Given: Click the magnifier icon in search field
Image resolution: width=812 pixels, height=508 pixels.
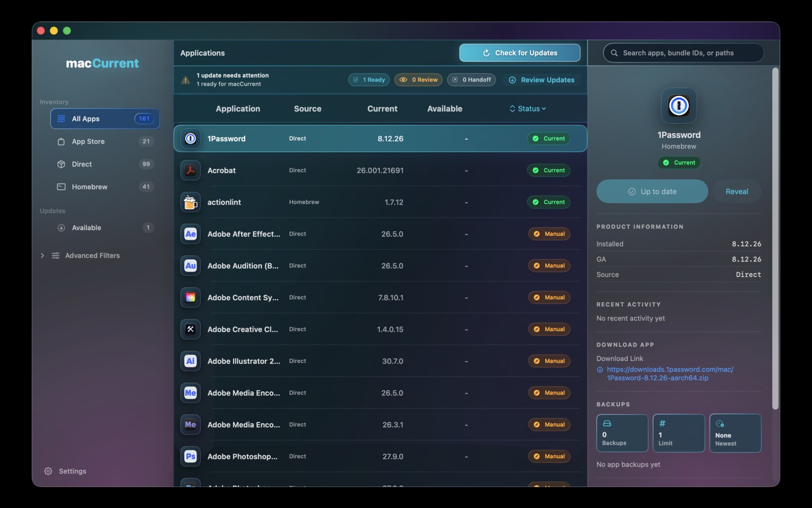Looking at the screenshot, I should coord(614,53).
